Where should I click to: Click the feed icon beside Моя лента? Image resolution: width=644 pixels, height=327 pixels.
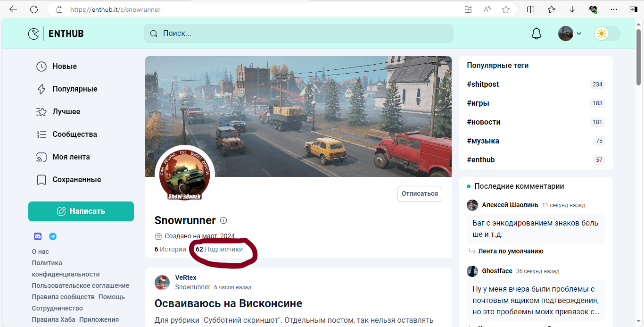[x=41, y=157]
